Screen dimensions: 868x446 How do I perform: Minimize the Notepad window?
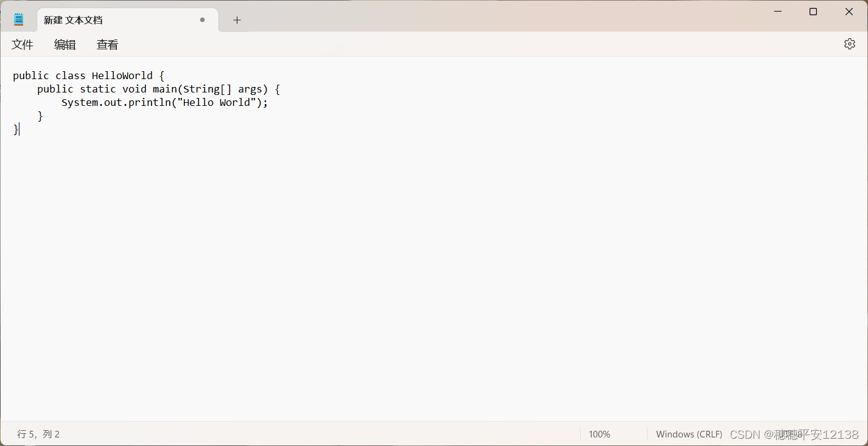point(777,12)
